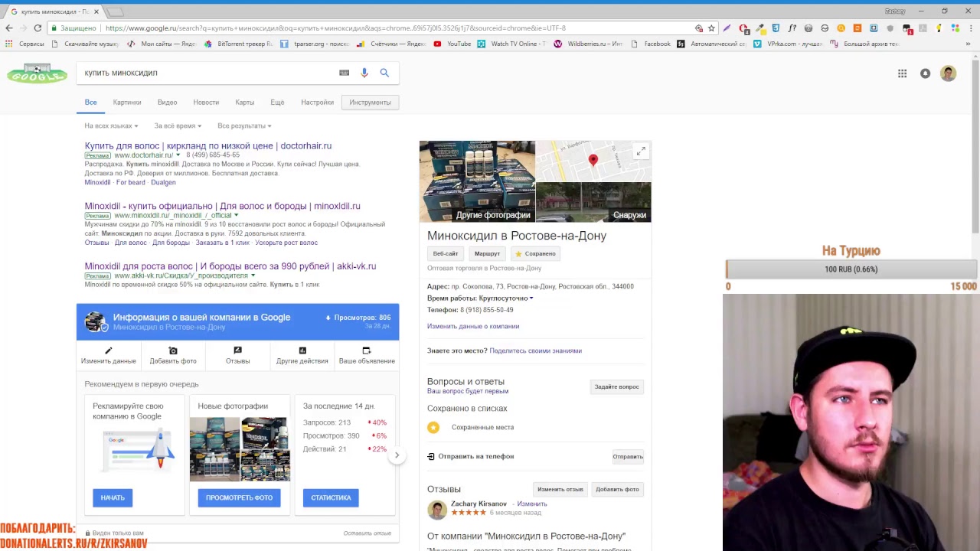This screenshot has width=980, height=551.
Task: Open 'Ваше объявление' icon
Action: [367, 350]
